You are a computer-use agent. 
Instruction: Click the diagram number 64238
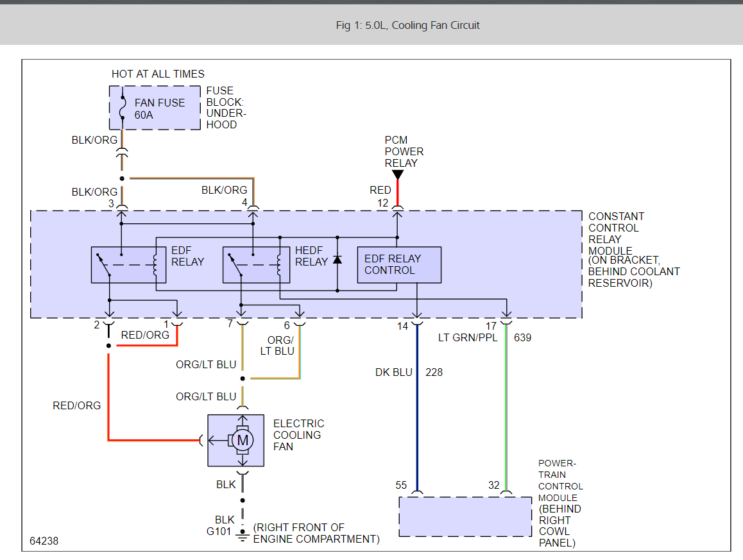pyautogui.click(x=44, y=541)
